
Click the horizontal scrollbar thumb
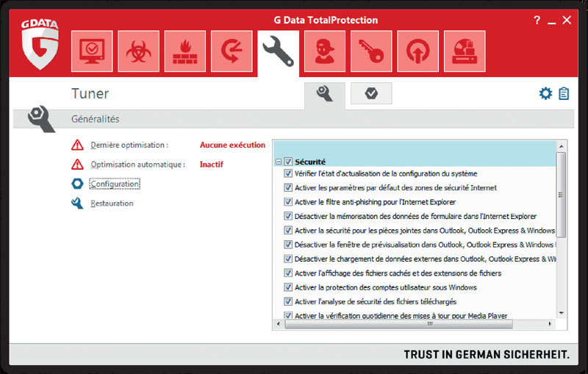pos(398,324)
